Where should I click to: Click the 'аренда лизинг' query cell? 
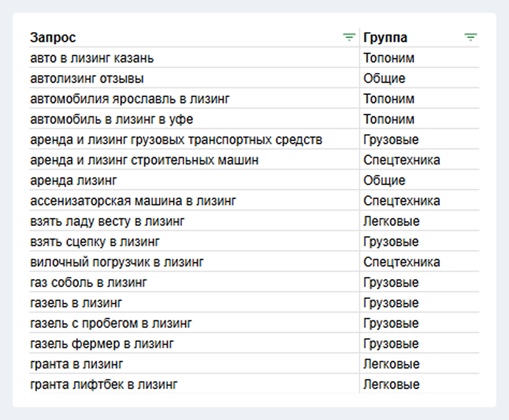tap(73, 181)
